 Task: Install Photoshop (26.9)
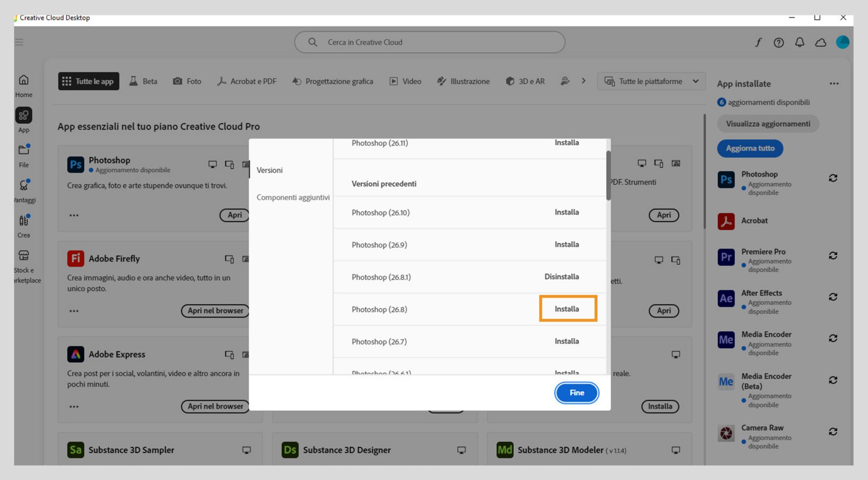(x=566, y=244)
